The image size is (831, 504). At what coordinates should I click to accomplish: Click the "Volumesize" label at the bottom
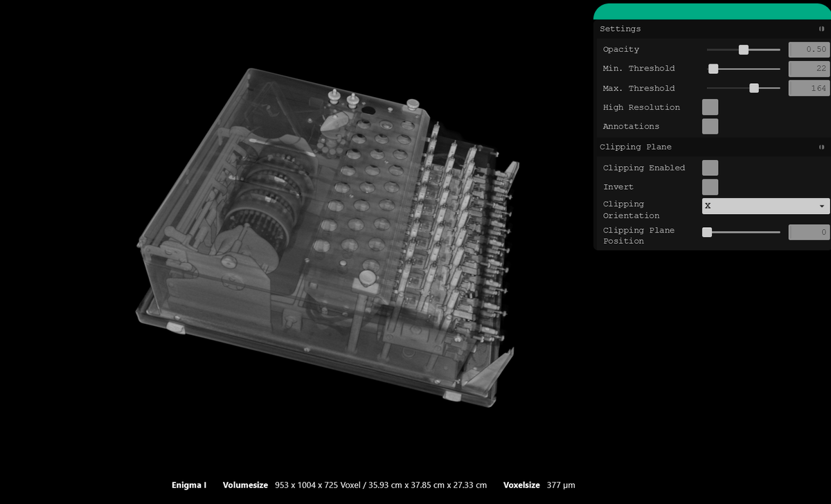pyautogui.click(x=245, y=485)
